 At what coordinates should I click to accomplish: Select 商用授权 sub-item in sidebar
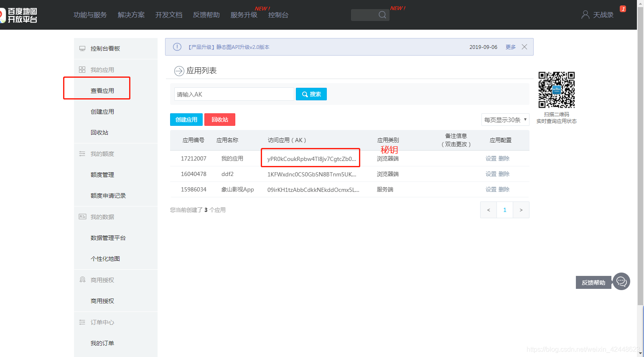tap(102, 301)
